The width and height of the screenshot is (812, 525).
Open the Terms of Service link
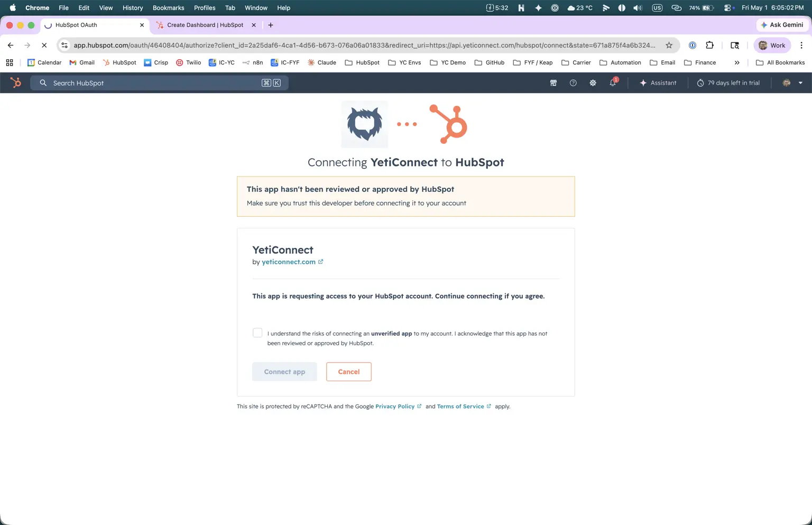point(464,407)
